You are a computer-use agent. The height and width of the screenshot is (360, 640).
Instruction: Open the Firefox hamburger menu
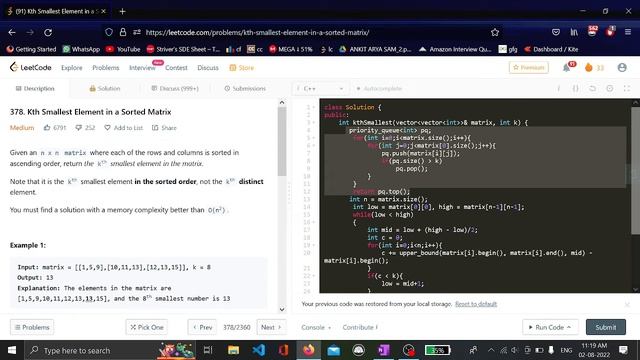[x=628, y=32]
